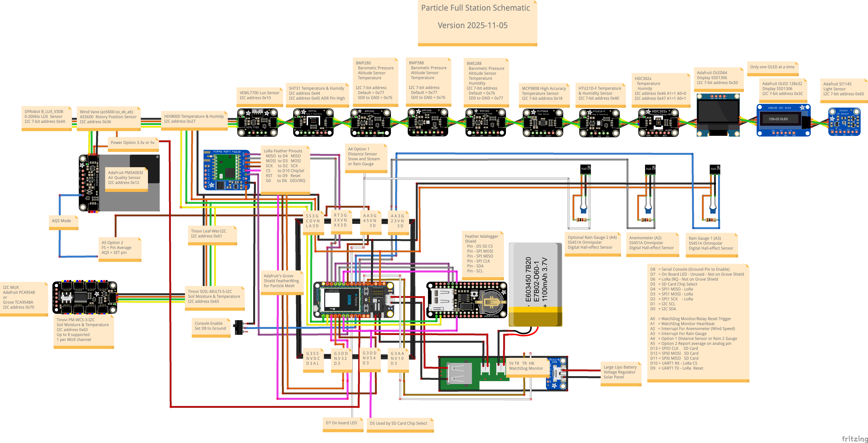868x443 pixels.
Task: Click the VEML7700 lux sensor board
Action: click(257, 122)
